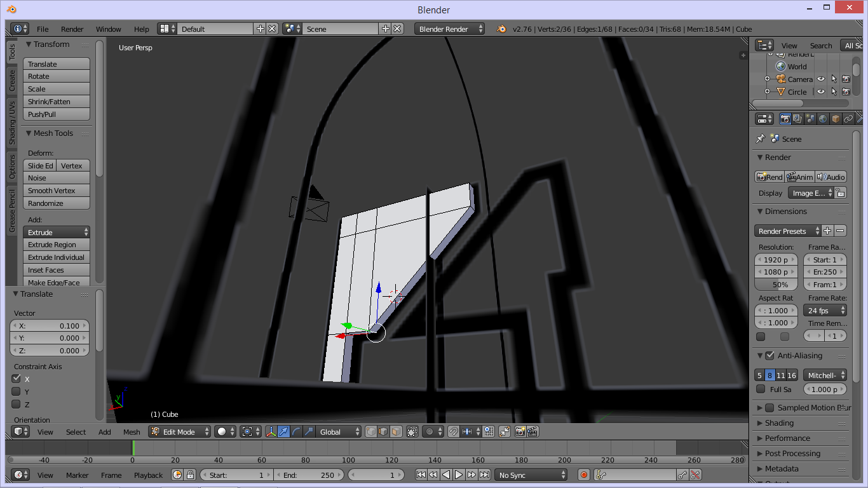Open the Mesh menu in viewport header

[x=132, y=432]
